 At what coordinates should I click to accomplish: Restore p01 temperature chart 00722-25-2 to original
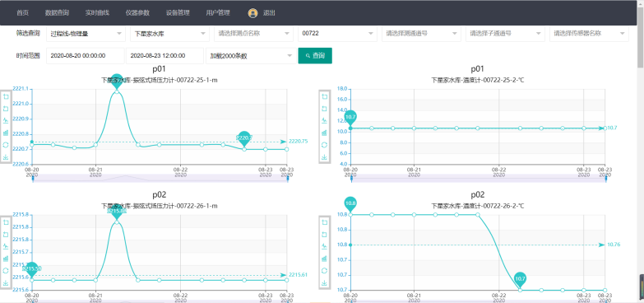coord(324,145)
